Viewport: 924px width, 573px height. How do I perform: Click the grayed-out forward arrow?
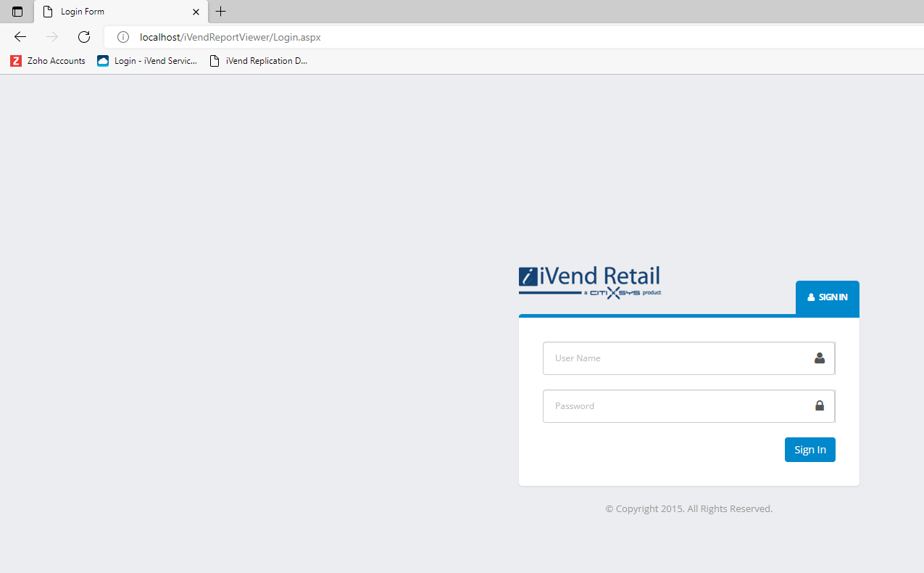click(x=52, y=37)
